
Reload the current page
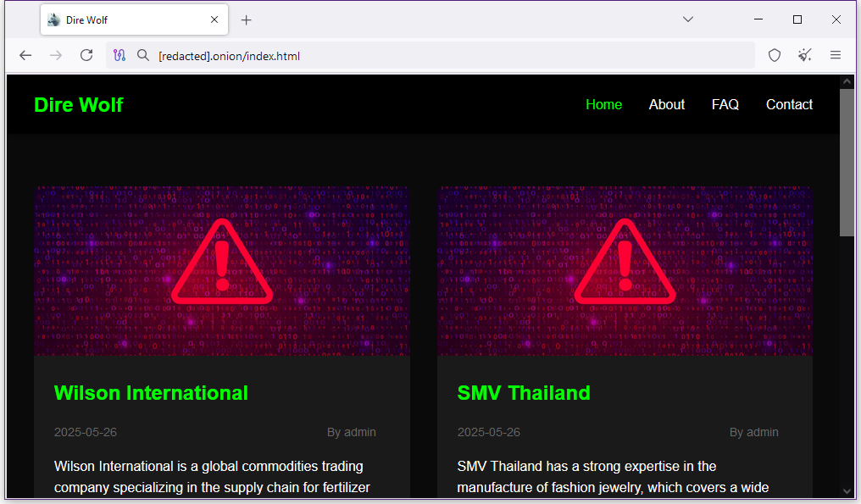pyautogui.click(x=86, y=55)
